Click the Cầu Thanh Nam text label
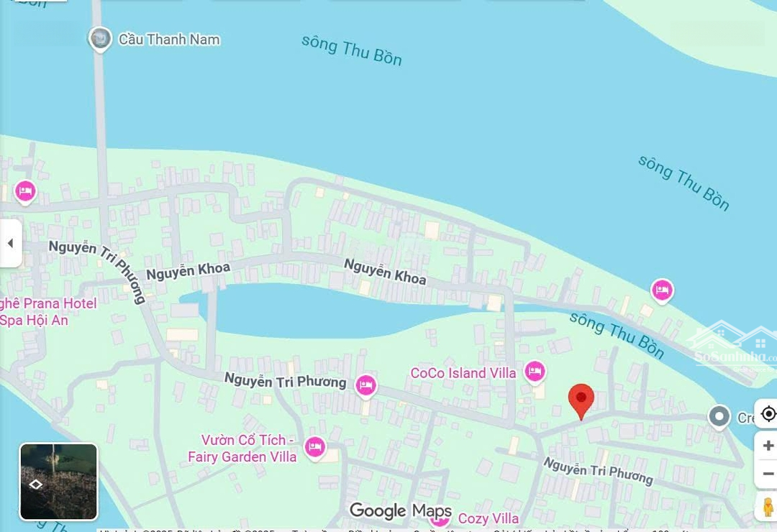 169,40
